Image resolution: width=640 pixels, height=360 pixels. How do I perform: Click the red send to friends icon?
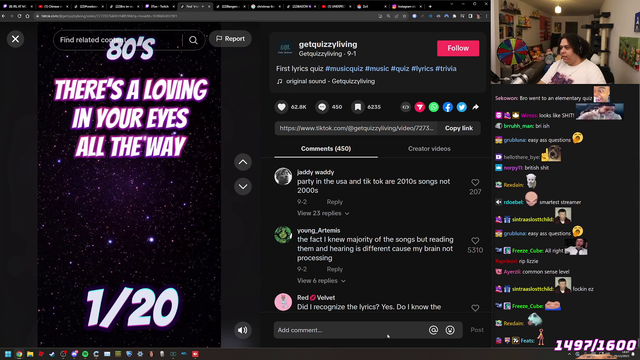[420, 107]
